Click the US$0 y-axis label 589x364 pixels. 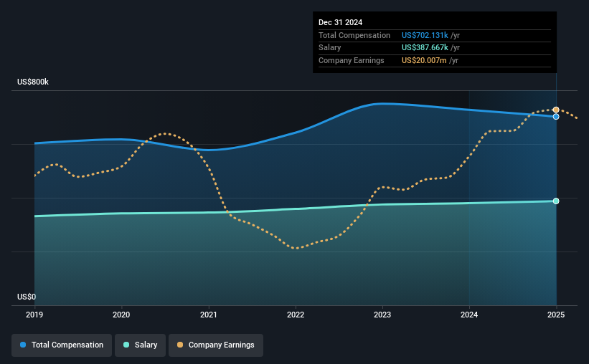point(27,297)
